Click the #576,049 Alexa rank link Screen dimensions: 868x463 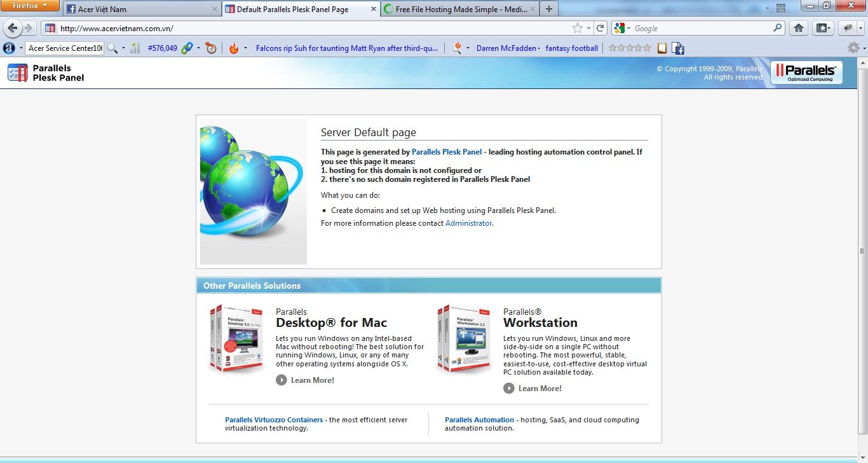162,48
